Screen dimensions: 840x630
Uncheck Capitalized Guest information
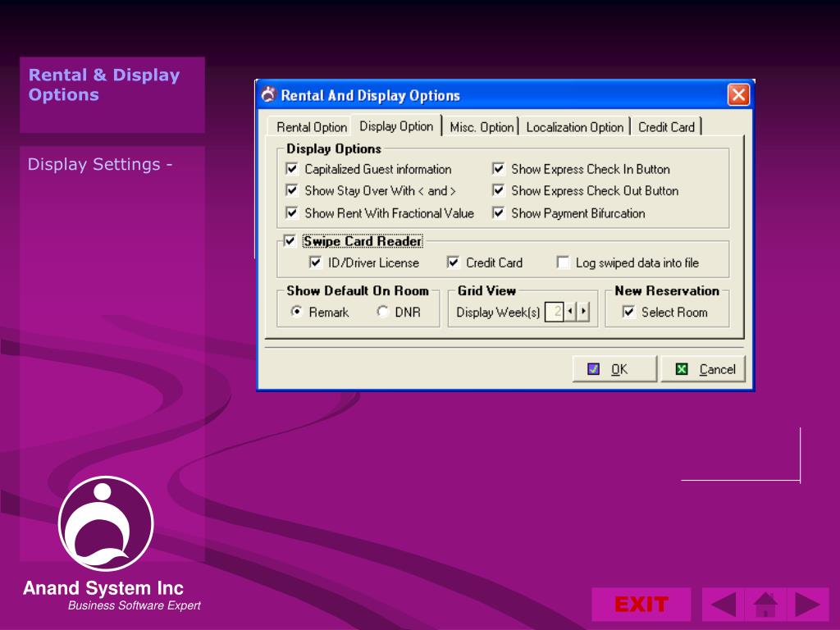point(292,169)
